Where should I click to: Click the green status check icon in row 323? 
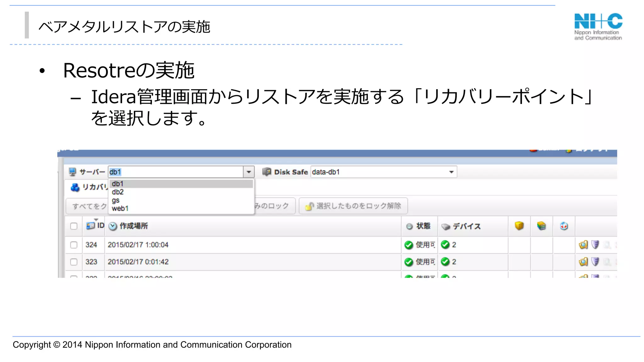point(409,262)
